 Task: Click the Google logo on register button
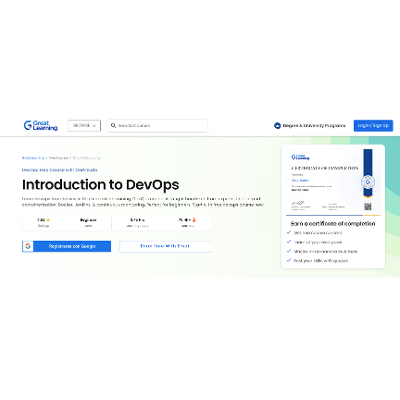click(x=28, y=246)
